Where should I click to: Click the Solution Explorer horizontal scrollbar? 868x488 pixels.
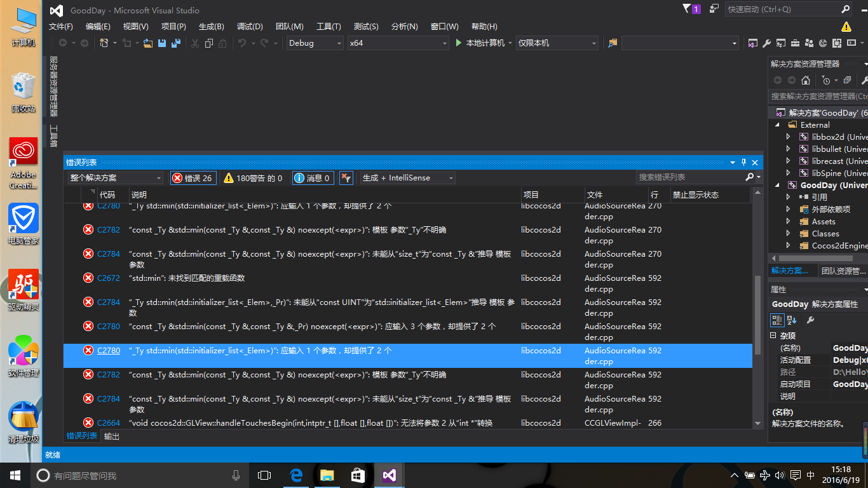click(815, 259)
